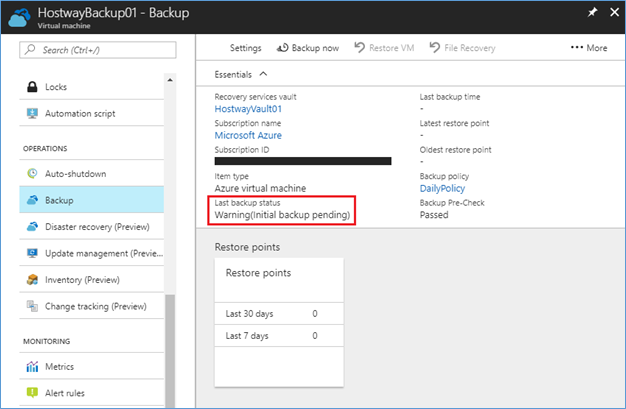Click the Last 7 days row
Image resolution: width=626 pixels, height=409 pixels.
[279, 336]
